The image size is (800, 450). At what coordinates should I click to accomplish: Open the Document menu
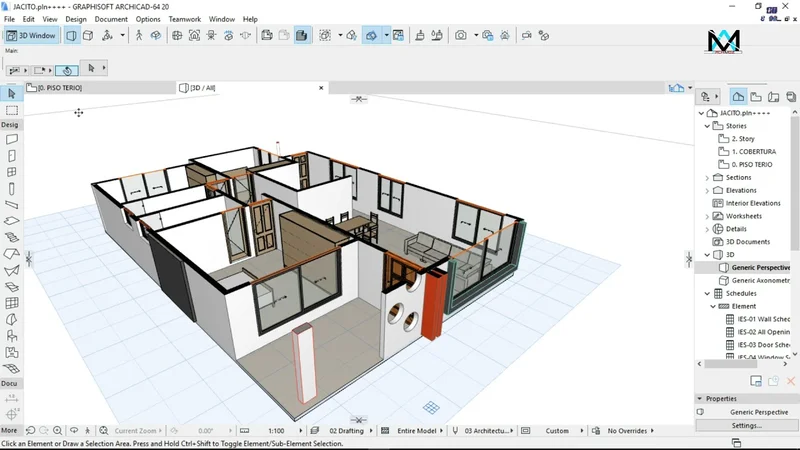tap(111, 19)
